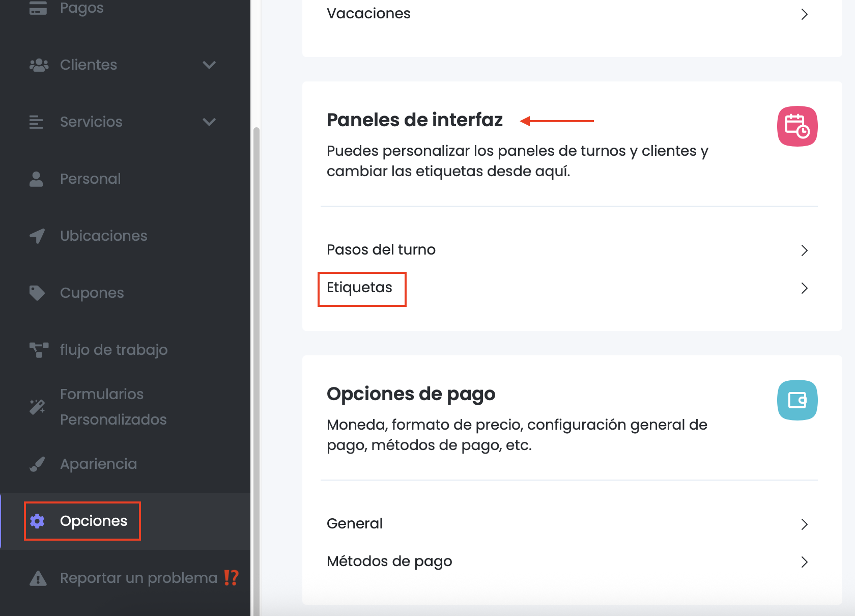855x616 pixels.
Task: Click the flujo de trabajo diagram icon
Action: point(39,350)
